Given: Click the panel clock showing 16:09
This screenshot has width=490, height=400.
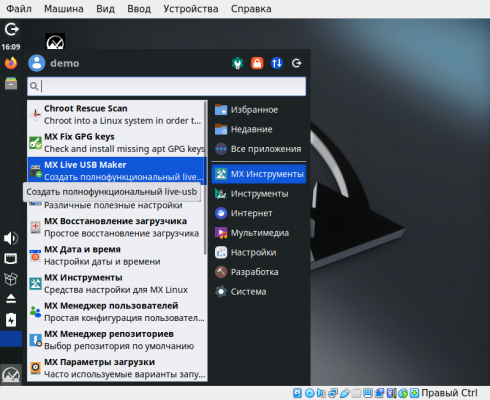Looking at the screenshot, I should 11,47.
